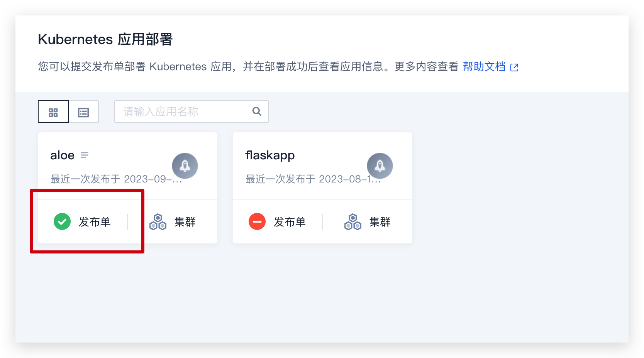This screenshot has width=644, height=358.
Task: Open the 帮助文档 help link
Action: pyautogui.click(x=484, y=67)
